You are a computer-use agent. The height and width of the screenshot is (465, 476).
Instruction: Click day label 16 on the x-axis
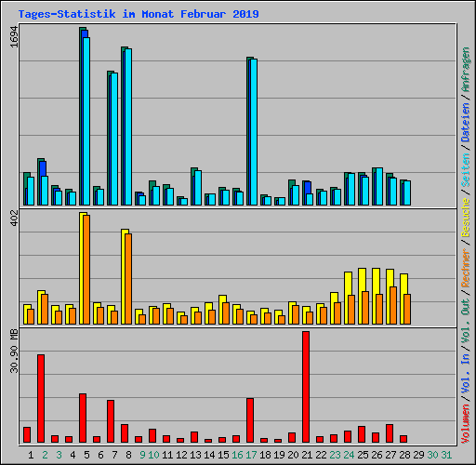pyautogui.click(x=237, y=455)
